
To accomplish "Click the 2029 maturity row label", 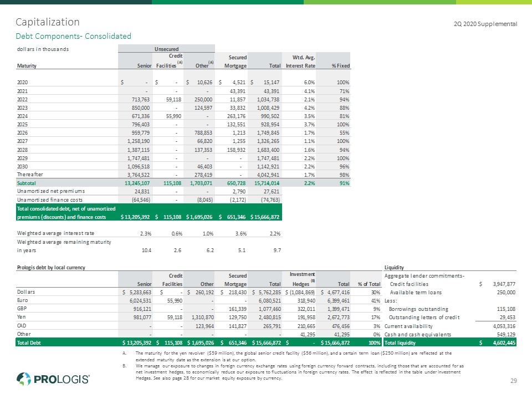I will 22,158.
